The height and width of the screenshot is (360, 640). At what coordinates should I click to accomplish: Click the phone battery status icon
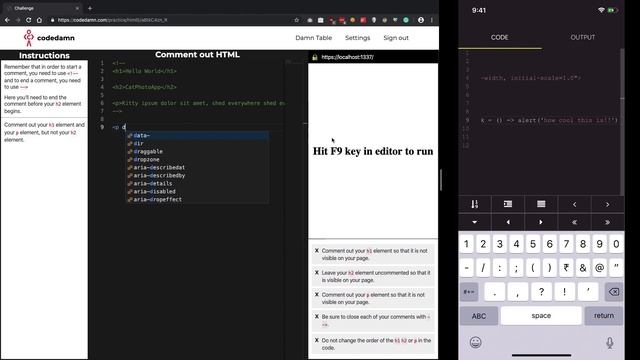coord(612,10)
